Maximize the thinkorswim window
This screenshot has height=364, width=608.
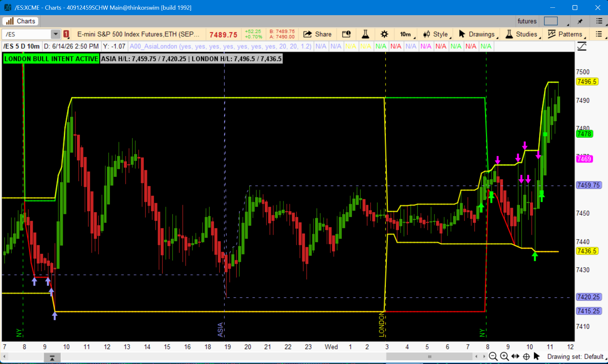tap(575, 7)
